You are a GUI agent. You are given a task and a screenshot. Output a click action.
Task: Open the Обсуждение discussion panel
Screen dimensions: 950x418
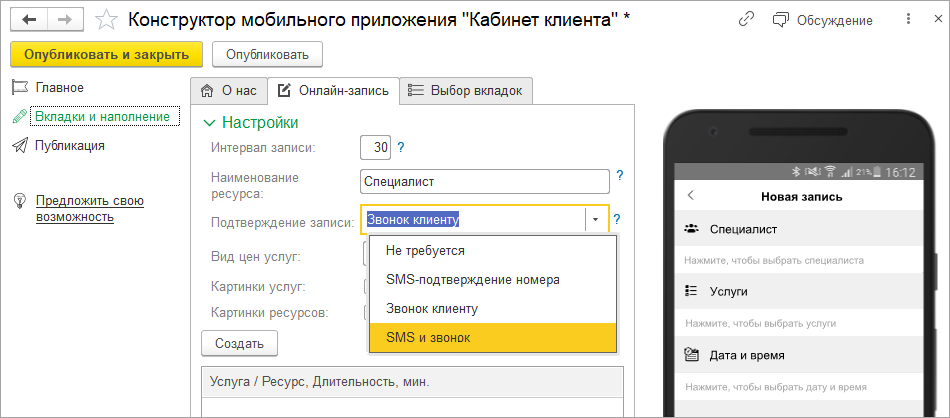point(822,20)
